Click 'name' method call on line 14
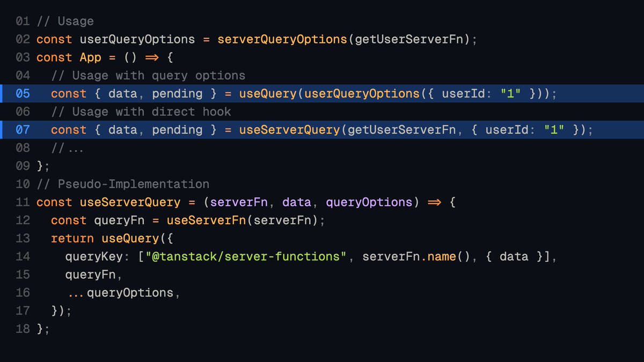Image resolution: width=644 pixels, height=362 pixels. 442,256
